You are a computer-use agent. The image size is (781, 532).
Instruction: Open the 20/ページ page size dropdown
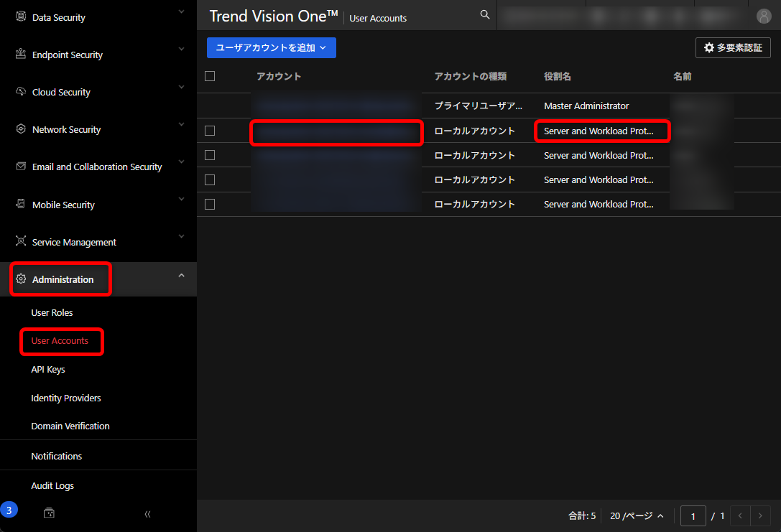pos(637,515)
